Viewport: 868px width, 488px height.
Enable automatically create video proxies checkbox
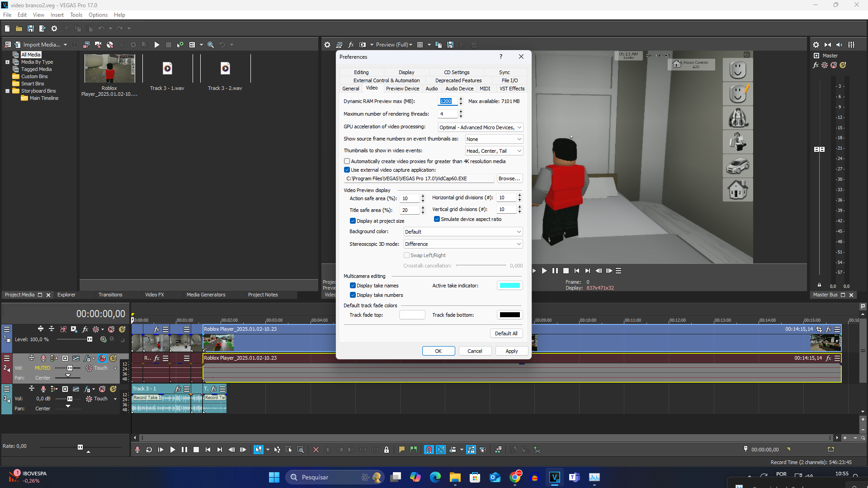pos(347,161)
